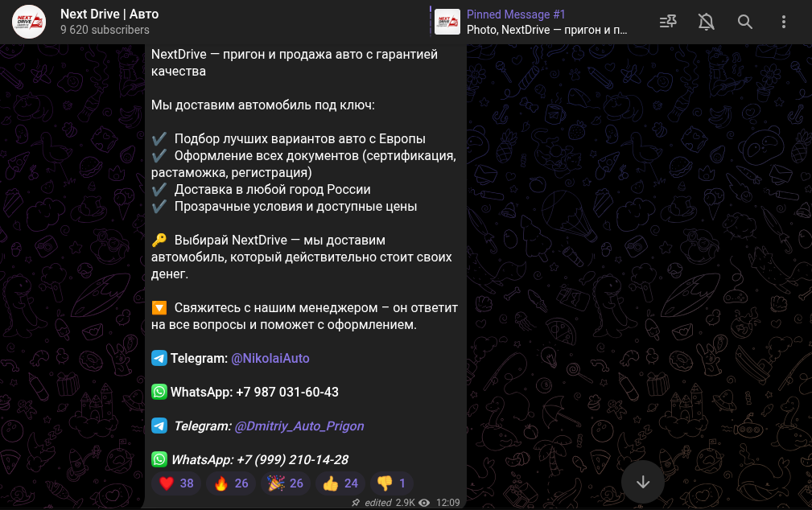Screen dimensions: 812x510
Task: Open search in this channel
Action: tap(744, 22)
